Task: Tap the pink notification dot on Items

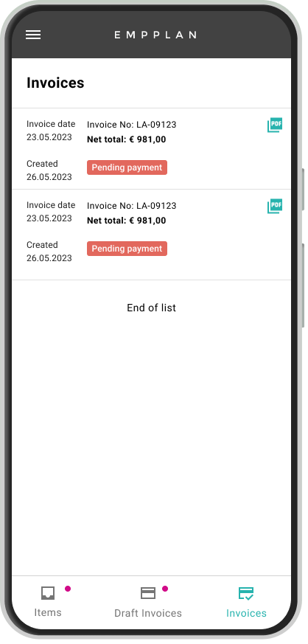Action: 68,589
